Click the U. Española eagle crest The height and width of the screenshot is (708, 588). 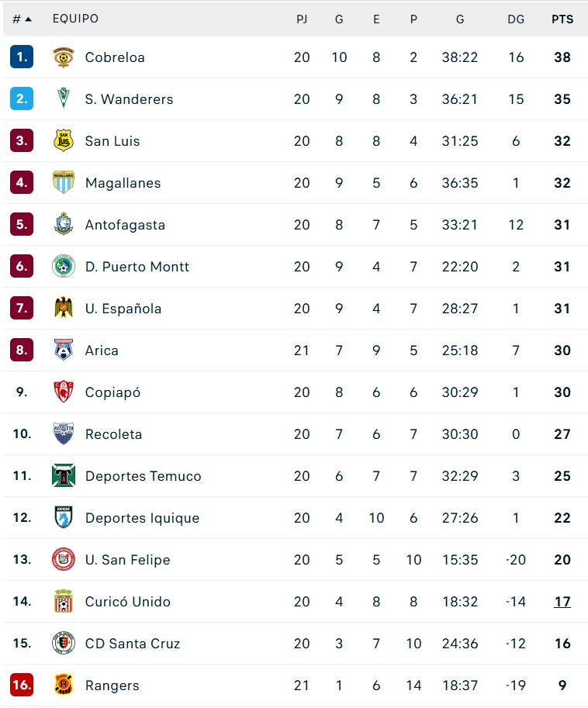[64, 309]
